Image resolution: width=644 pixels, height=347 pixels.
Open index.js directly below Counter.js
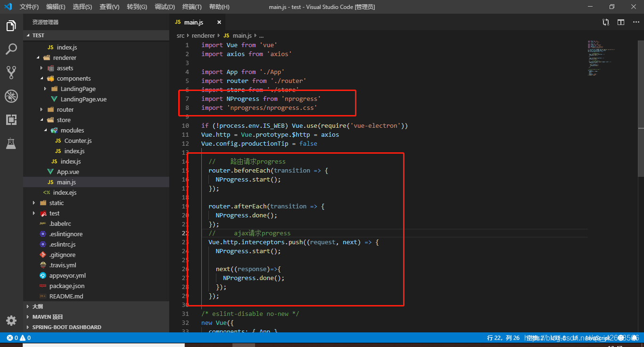[74, 151]
